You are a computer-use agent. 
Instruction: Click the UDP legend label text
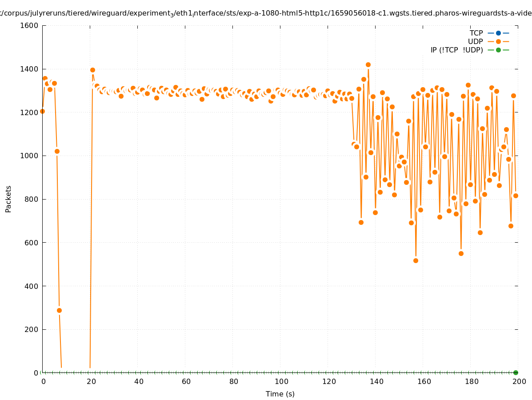[x=475, y=41]
